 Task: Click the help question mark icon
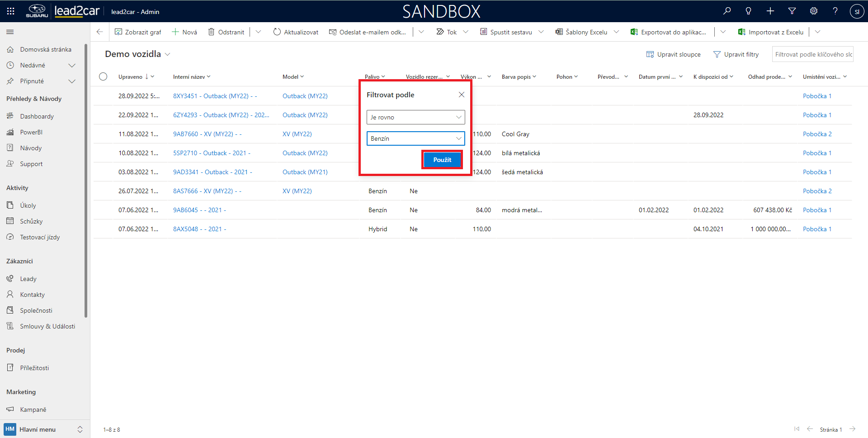click(835, 11)
